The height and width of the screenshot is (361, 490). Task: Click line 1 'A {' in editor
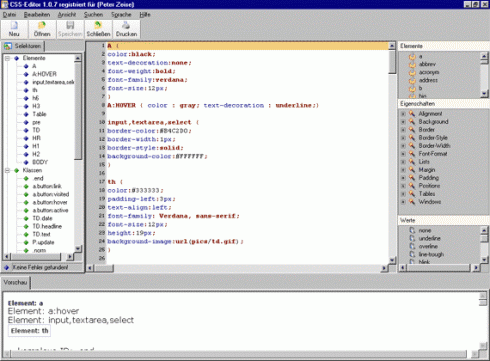click(x=247, y=46)
